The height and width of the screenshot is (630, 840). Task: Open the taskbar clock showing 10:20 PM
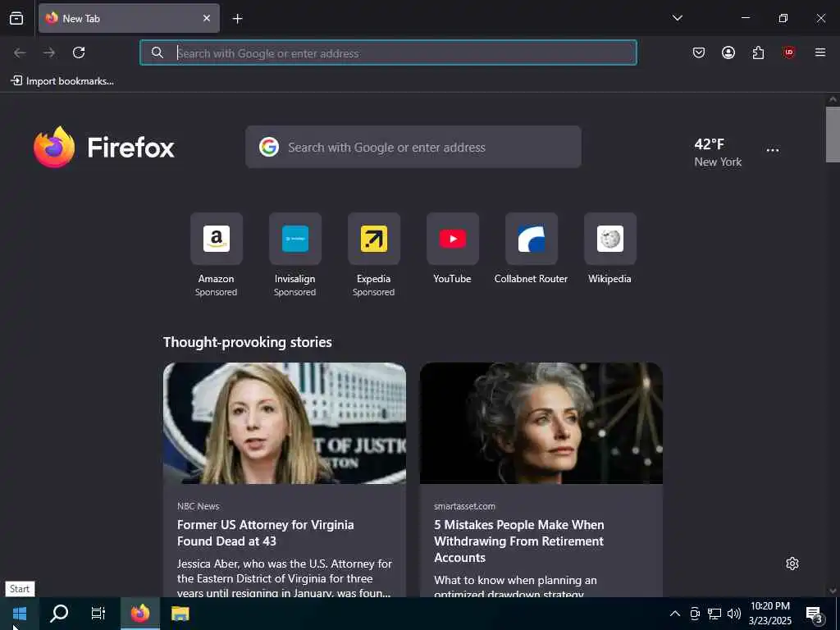(769, 614)
